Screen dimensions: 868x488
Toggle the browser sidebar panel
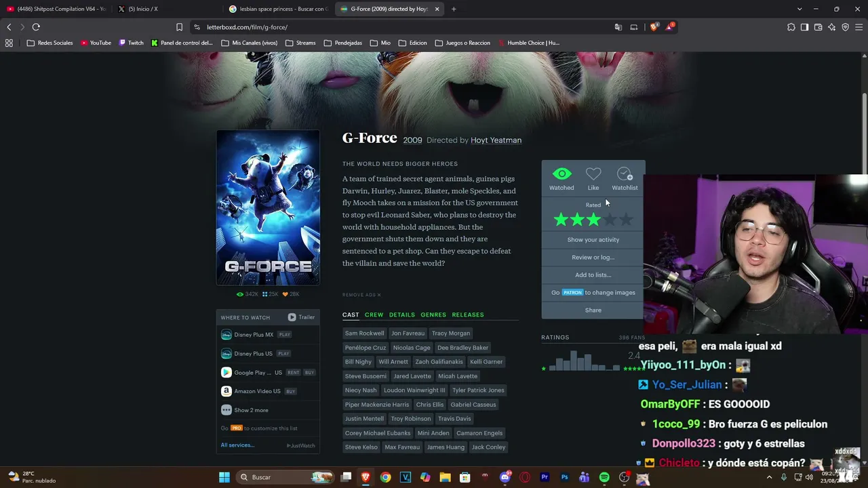(x=805, y=27)
